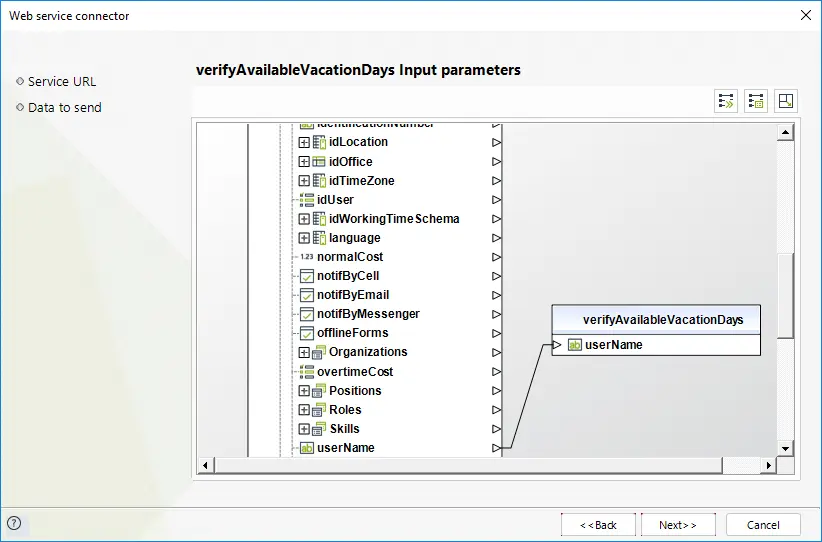Close the Web service connector dialog
This screenshot has height=542, width=822.
click(806, 15)
